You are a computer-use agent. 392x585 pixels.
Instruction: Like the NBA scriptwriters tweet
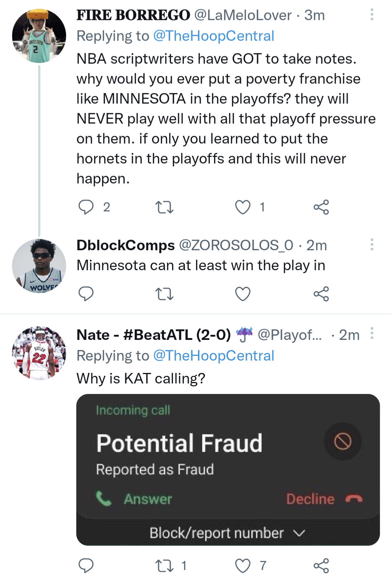[243, 207]
